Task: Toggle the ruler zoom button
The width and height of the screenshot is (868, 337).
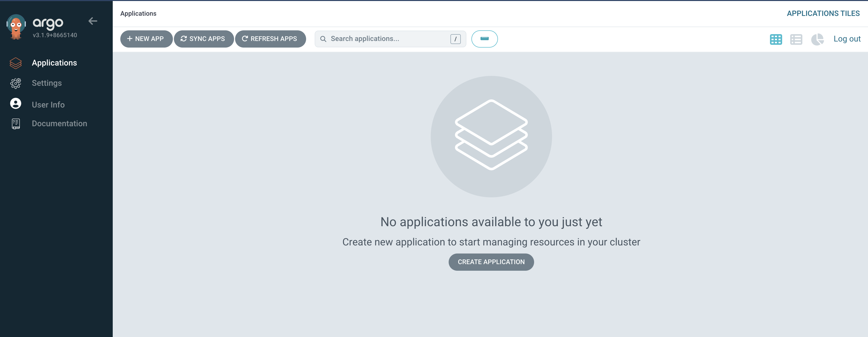Action: [484, 39]
